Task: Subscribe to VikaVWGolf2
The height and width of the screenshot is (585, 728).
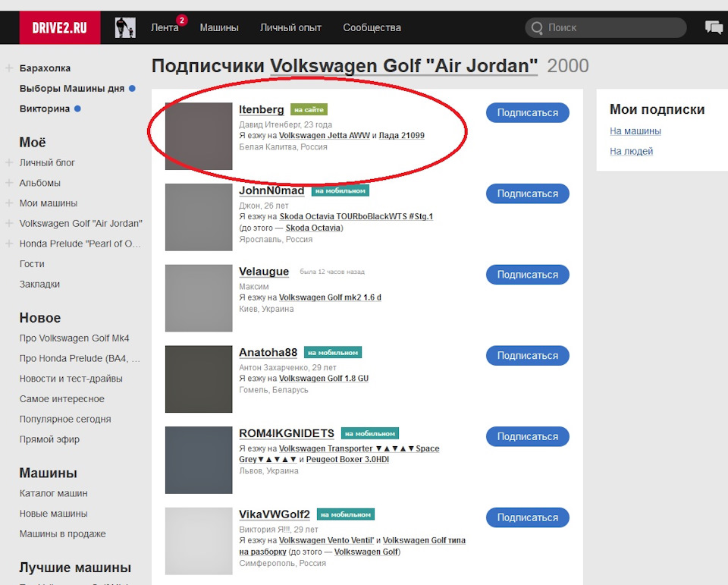Action: click(x=528, y=517)
